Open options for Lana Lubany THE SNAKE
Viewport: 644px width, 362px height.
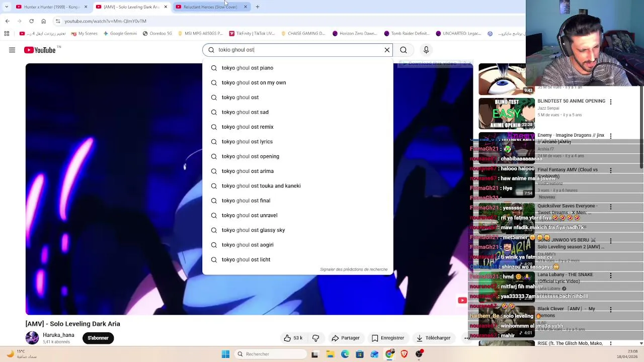611,276
